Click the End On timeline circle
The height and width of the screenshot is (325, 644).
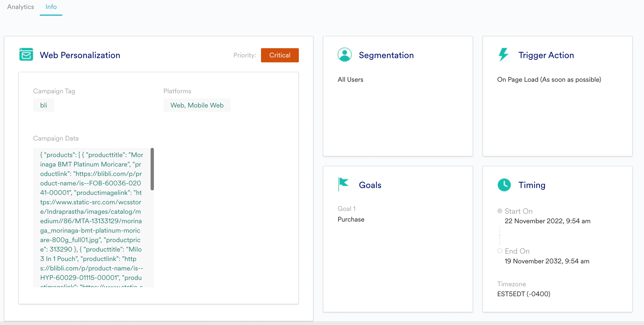tap(500, 251)
